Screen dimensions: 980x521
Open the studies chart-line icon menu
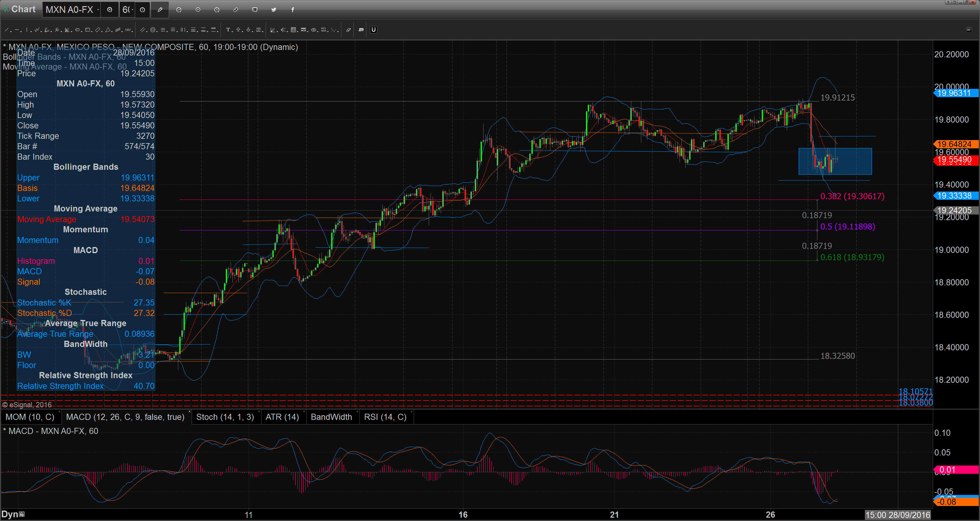179,10
